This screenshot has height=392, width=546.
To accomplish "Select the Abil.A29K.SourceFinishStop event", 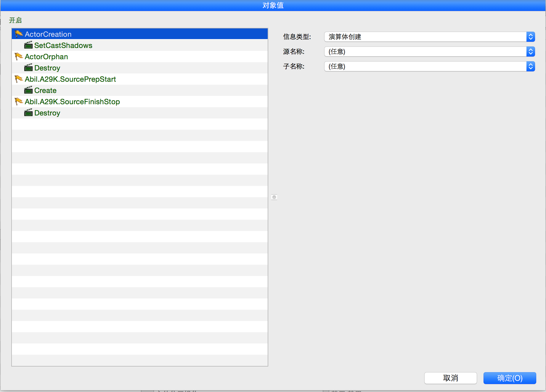I will [140, 102].
